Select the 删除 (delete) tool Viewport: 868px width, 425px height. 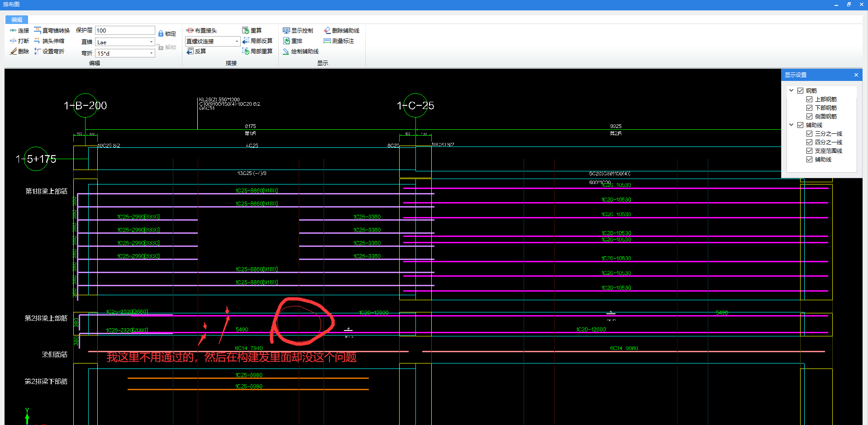point(19,51)
